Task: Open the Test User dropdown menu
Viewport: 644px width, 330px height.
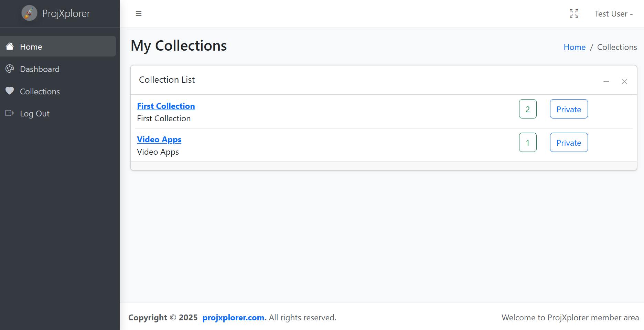Action: click(x=614, y=14)
